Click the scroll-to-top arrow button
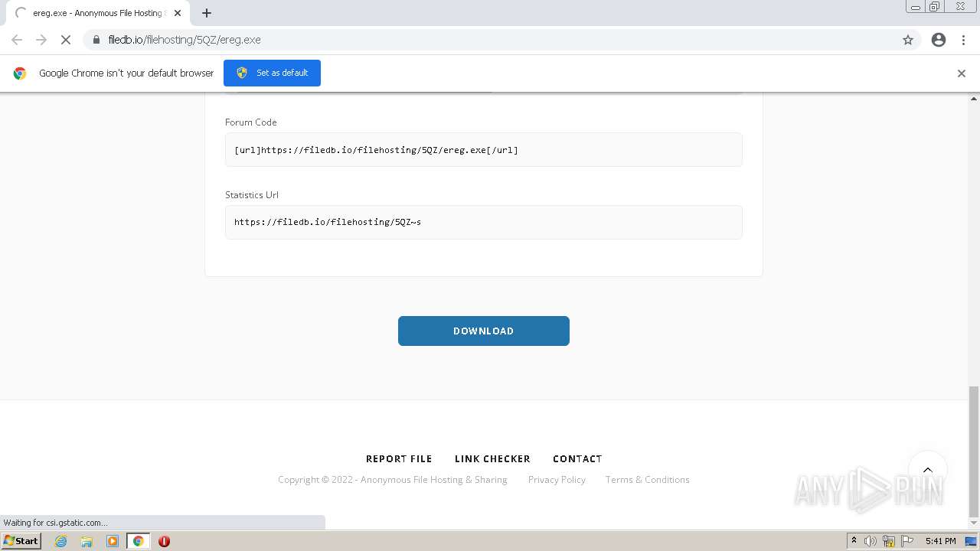The width and height of the screenshot is (980, 551). point(928,470)
